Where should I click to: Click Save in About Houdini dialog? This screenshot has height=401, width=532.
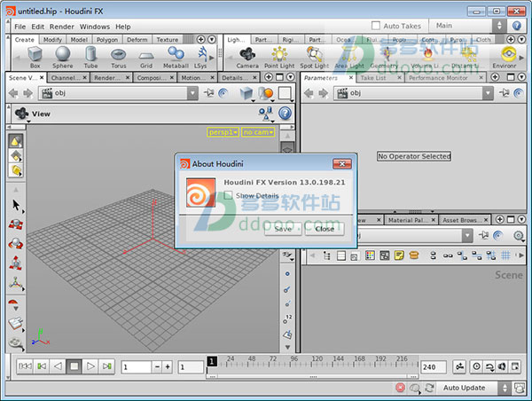point(283,229)
